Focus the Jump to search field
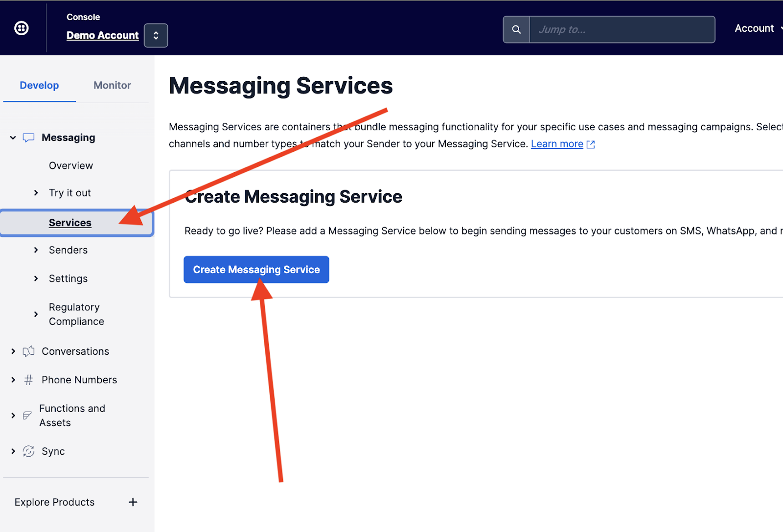This screenshot has height=532, width=783. 622,29
